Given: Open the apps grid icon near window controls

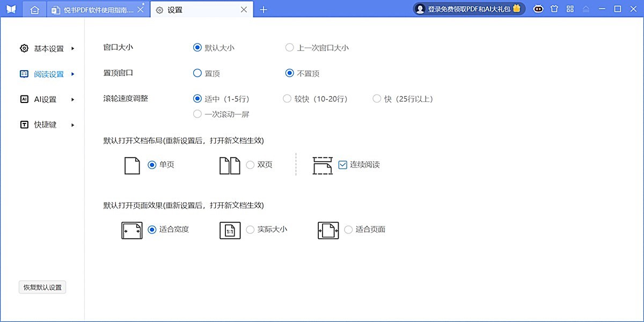Looking at the screenshot, I should click(570, 9).
